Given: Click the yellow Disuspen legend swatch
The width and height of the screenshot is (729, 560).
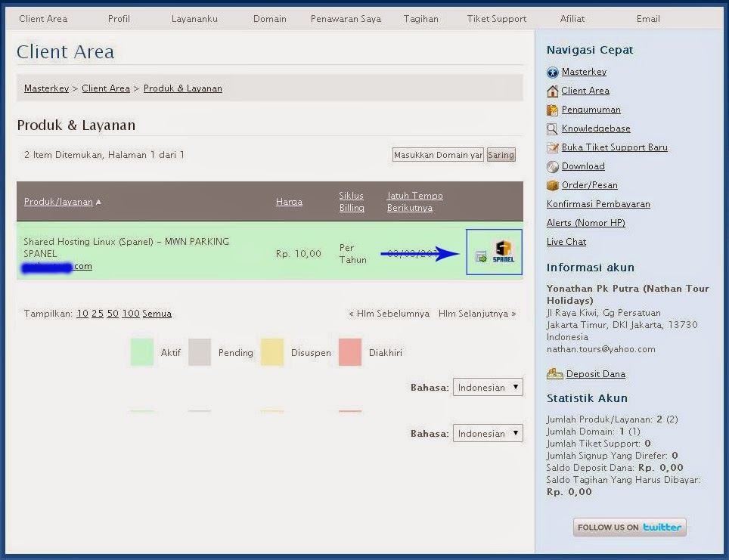Looking at the screenshot, I should (272, 352).
